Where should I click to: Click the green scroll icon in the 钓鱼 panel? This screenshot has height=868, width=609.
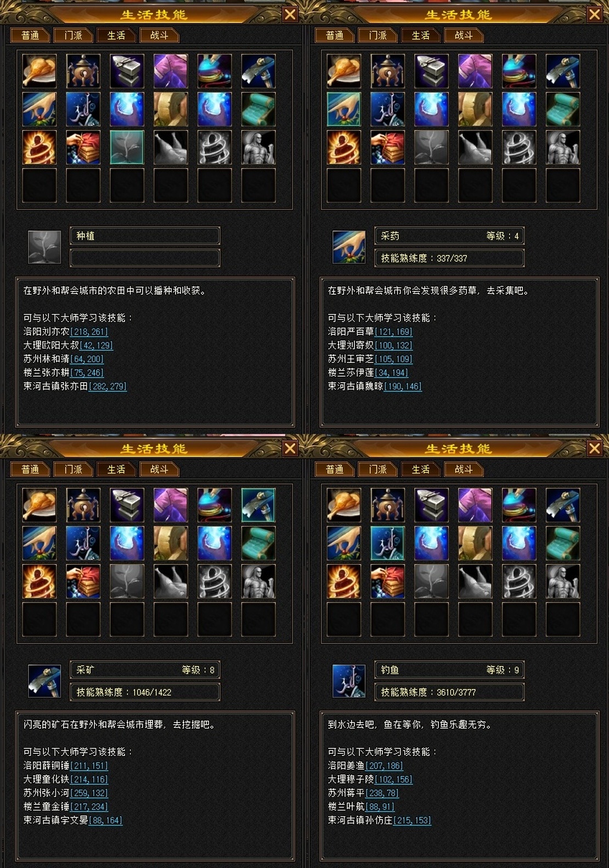[x=563, y=543]
